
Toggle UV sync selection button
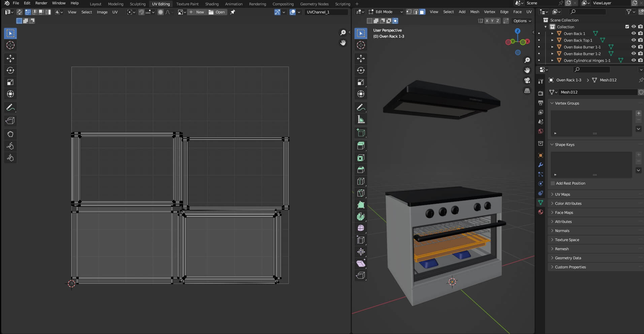pos(19,12)
